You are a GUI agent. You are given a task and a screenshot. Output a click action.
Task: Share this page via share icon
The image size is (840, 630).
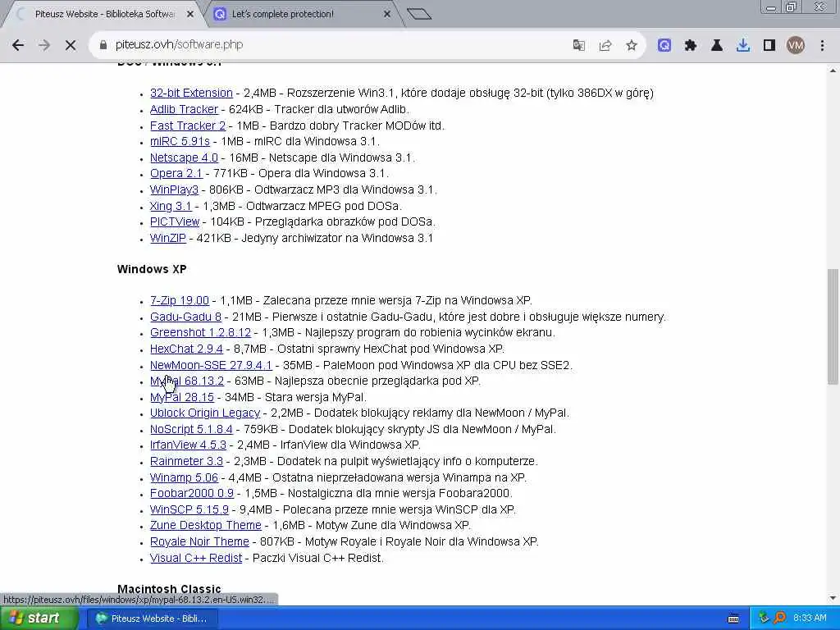tap(605, 45)
